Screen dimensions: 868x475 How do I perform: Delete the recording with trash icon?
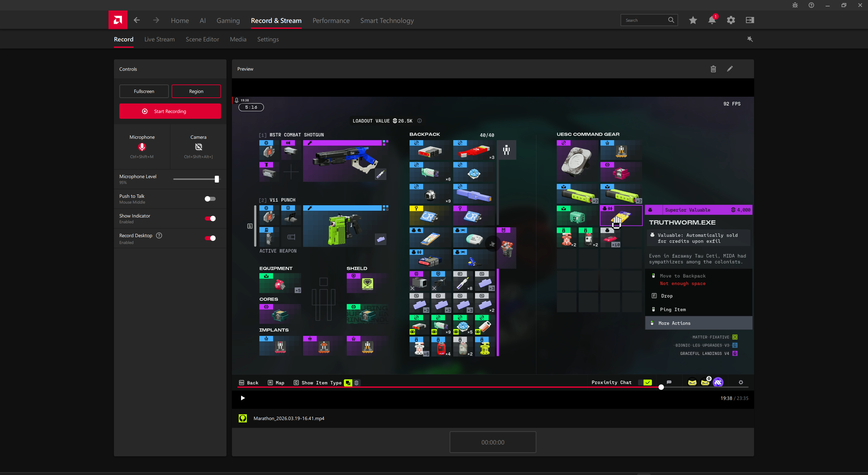click(713, 69)
